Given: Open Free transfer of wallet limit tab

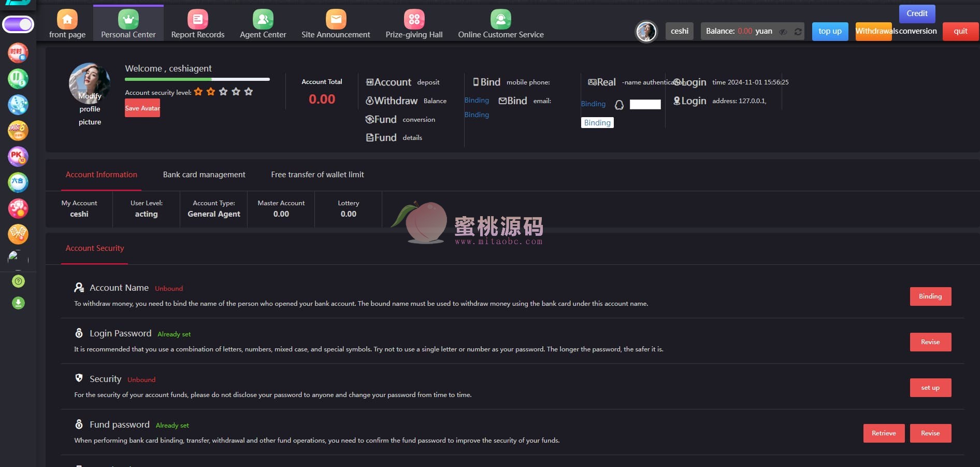Looking at the screenshot, I should tap(317, 175).
